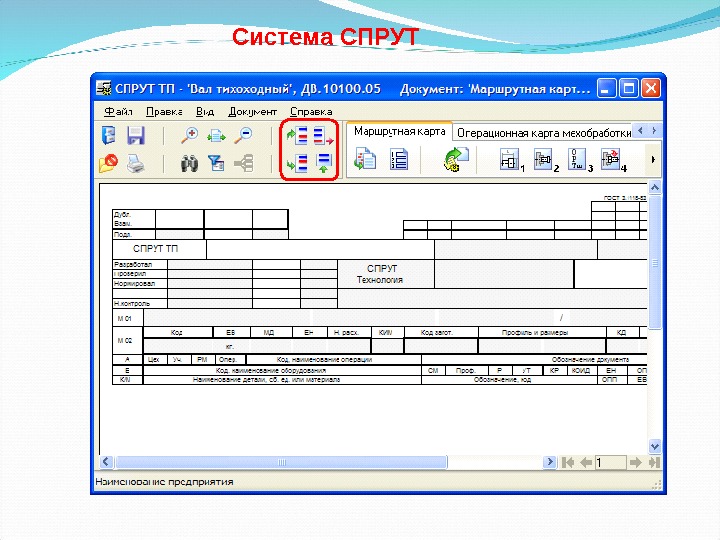
Task: Click the vertical scrollbar thumb
Action: (x=655, y=263)
